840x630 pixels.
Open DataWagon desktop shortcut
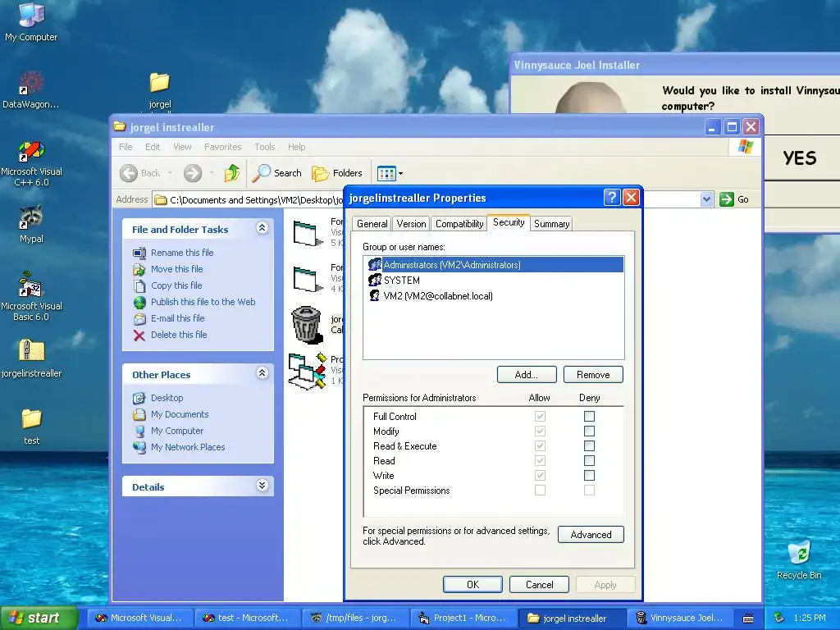click(x=31, y=89)
